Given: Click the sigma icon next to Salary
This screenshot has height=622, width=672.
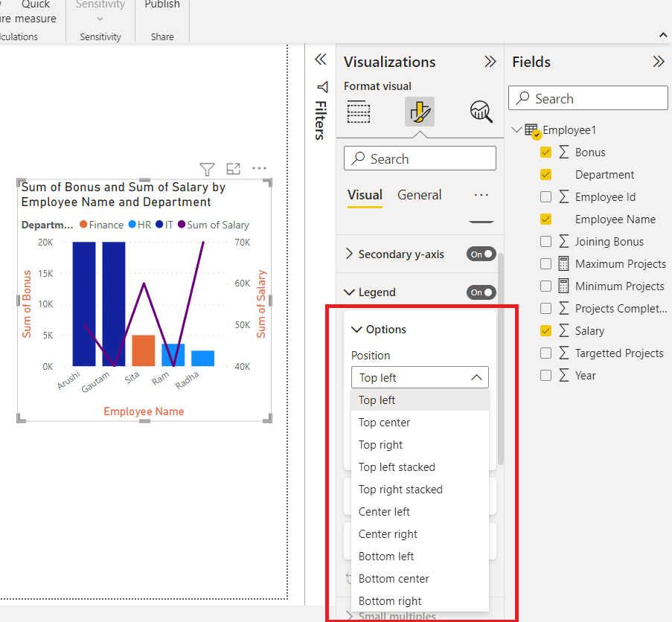Looking at the screenshot, I should 564,330.
